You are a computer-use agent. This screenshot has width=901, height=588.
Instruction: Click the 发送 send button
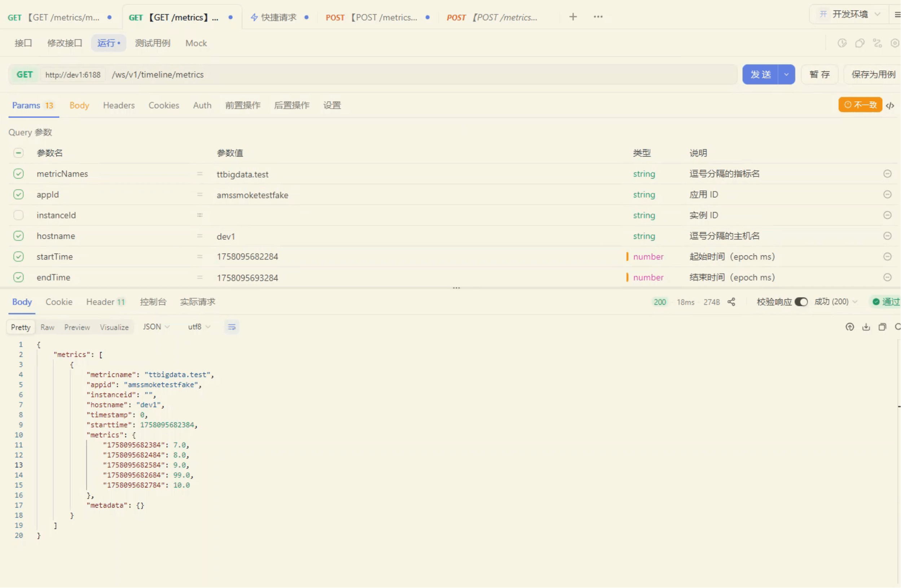(x=760, y=75)
